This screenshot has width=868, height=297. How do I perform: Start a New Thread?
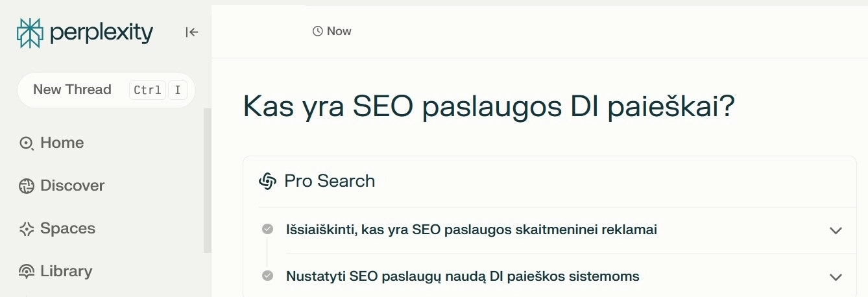coord(72,89)
